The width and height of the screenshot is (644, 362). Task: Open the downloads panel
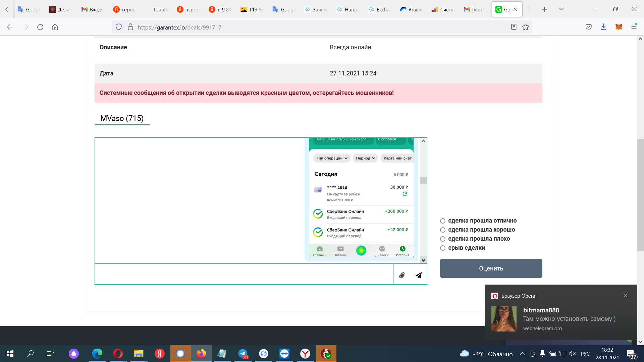coord(603,27)
